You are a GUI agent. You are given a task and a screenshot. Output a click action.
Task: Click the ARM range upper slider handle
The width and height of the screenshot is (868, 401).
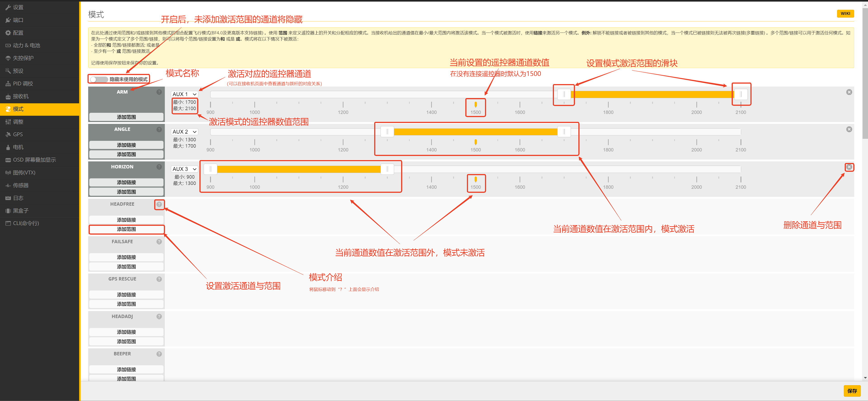tap(741, 94)
